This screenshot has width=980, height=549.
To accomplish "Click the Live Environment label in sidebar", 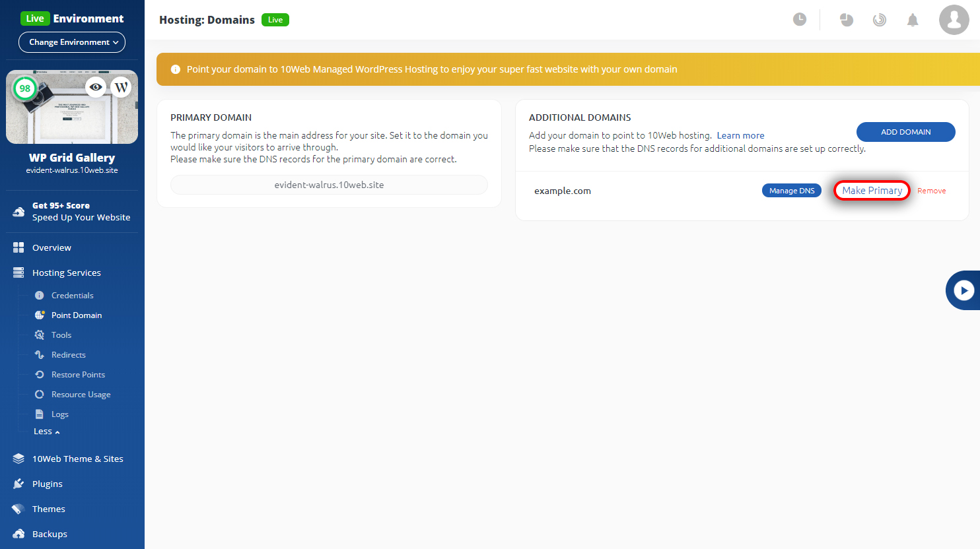I will pos(72,18).
